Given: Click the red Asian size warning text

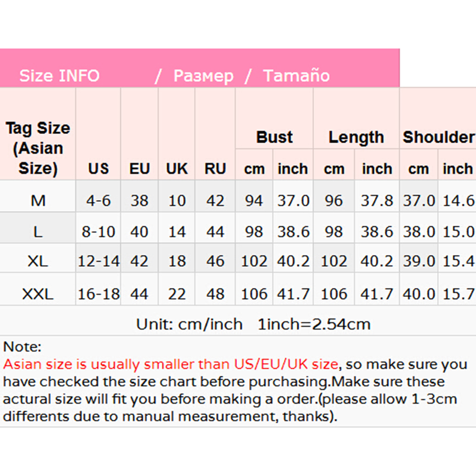Looking at the screenshot, I should (170, 364).
